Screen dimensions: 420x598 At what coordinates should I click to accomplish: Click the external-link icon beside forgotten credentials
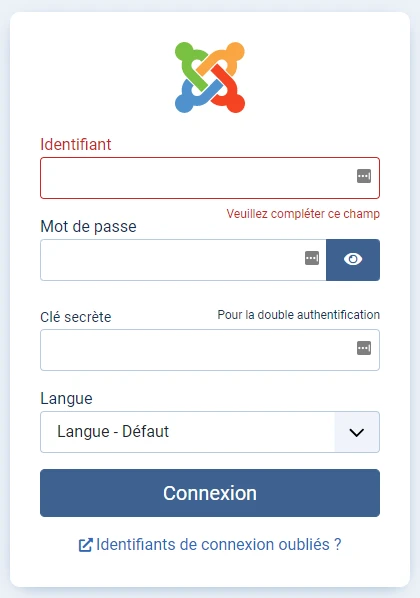tap(85, 545)
